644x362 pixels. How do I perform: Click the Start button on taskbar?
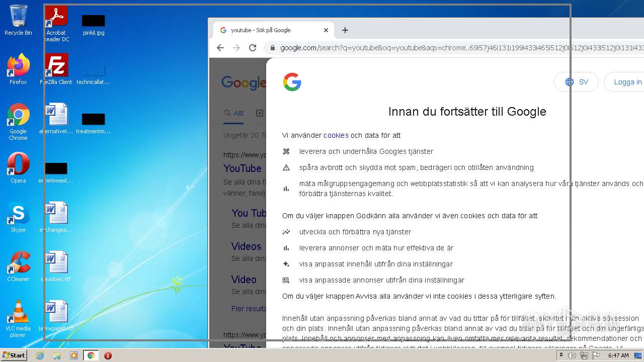[x=14, y=355]
